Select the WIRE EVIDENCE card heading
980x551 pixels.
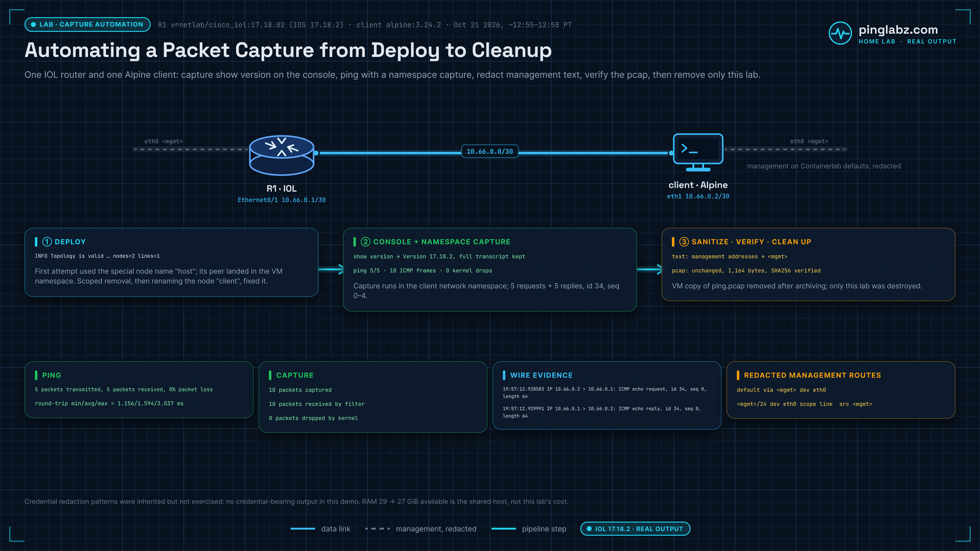[541, 375]
